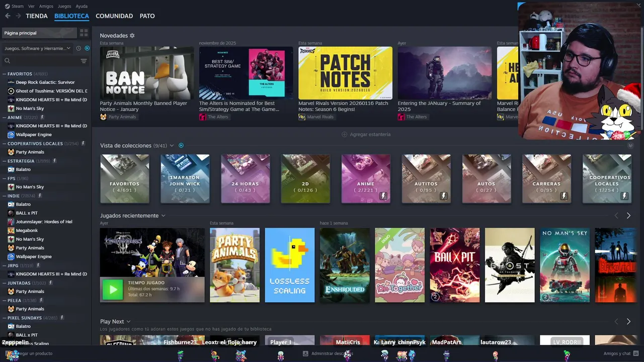Click Marvel Rivals icon under Patch Notes news
Viewport: 644px width, 362px height.
pos(302,117)
